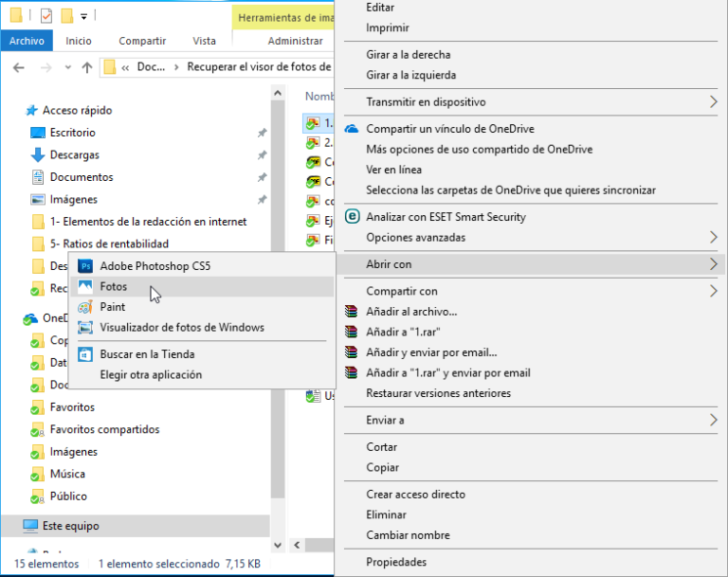Click the pin icon next to Documentos
Screen dimensions: 728x577
(x=263, y=177)
